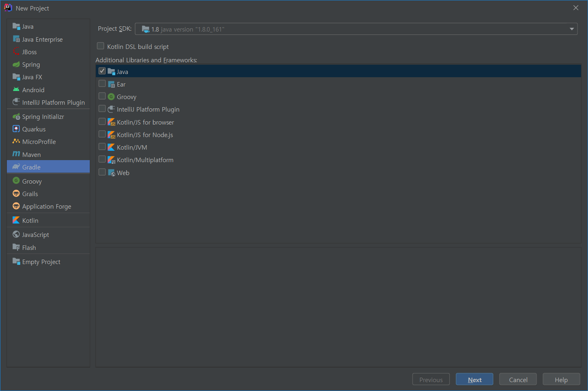Choose the Java Enterprise icon in sidebar
Image resolution: width=588 pixels, height=391 pixels.
(x=16, y=39)
